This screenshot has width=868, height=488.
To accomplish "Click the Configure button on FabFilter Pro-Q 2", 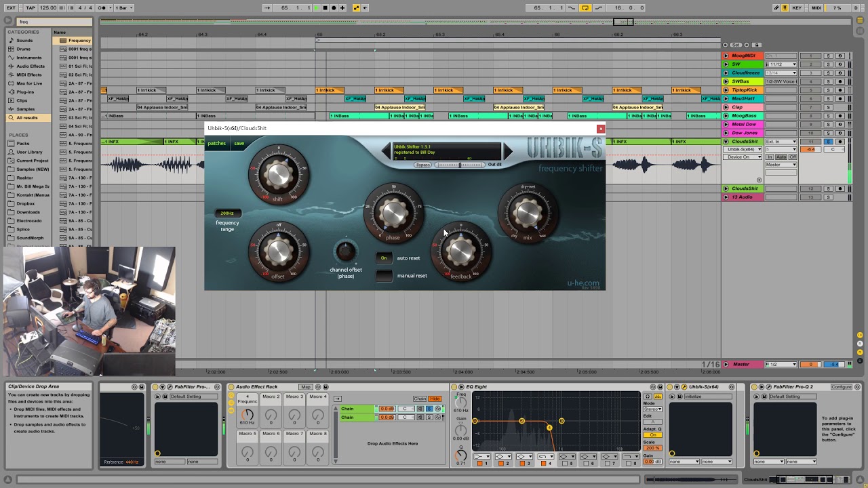I will [x=841, y=387].
